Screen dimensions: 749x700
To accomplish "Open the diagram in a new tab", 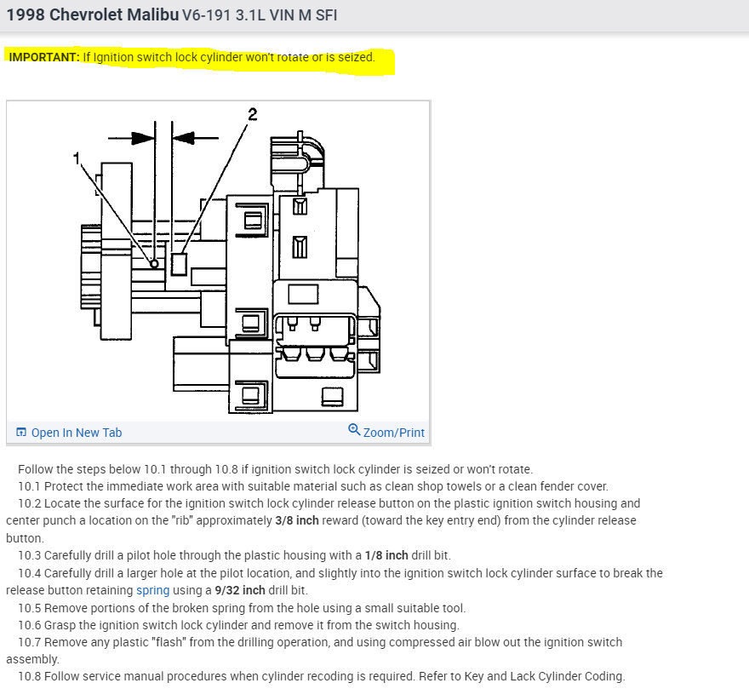I will coord(76,433).
